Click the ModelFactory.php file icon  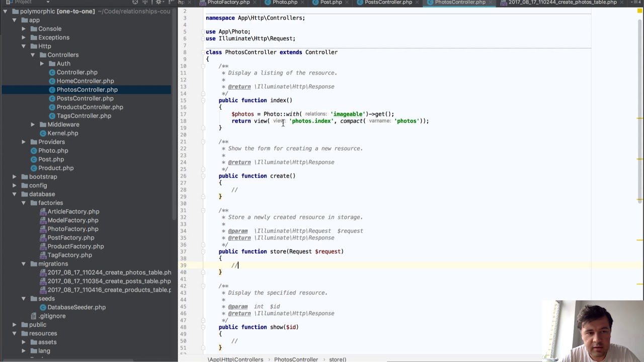[43, 220]
